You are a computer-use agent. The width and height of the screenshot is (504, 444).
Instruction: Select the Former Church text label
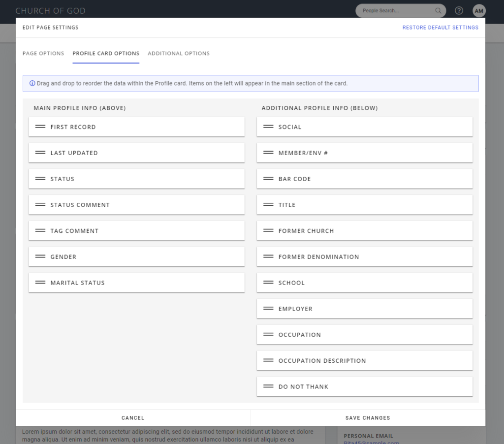click(306, 231)
